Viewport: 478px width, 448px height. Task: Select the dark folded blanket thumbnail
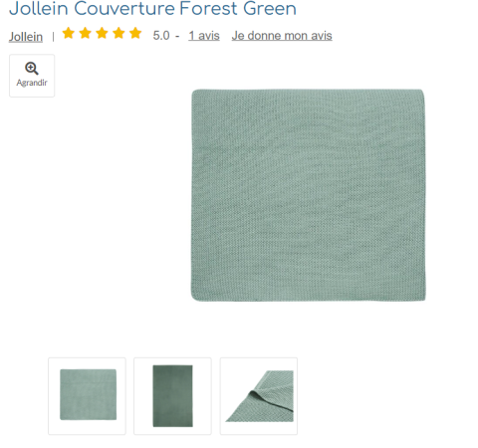tap(172, 396)
